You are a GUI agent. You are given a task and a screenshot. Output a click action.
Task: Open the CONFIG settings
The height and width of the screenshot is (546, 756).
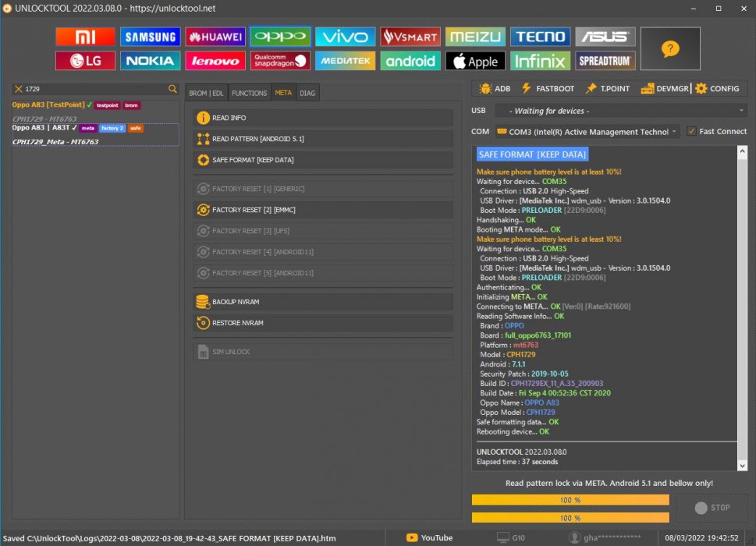click(718, 89)
